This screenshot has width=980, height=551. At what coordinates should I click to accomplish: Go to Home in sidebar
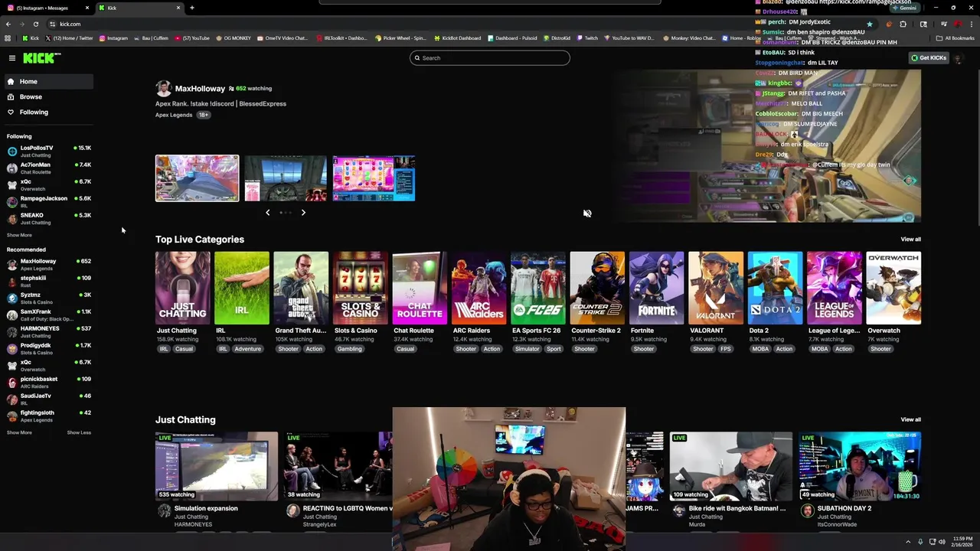[x=47, y=81]
